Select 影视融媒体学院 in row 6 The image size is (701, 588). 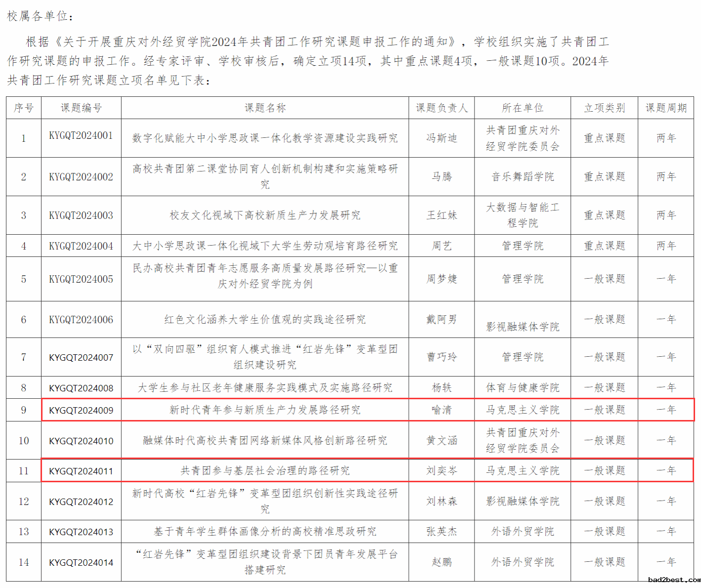pyautogui.click(x=523, y=327)
